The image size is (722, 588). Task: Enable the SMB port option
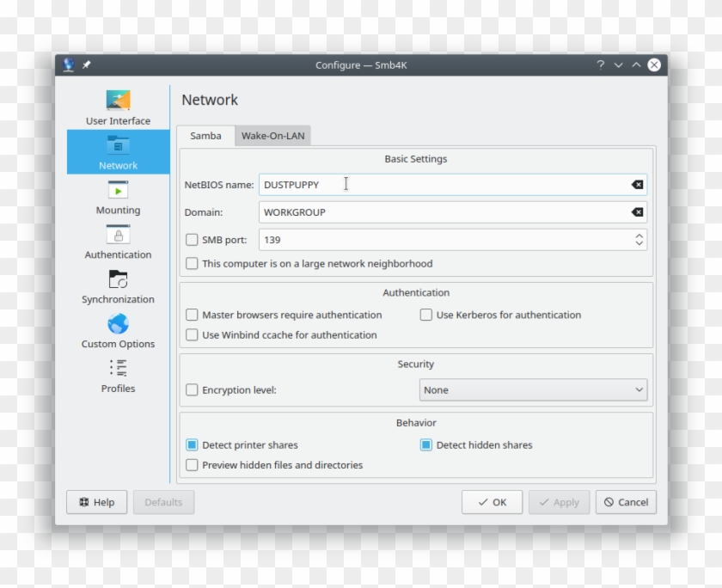192,240
